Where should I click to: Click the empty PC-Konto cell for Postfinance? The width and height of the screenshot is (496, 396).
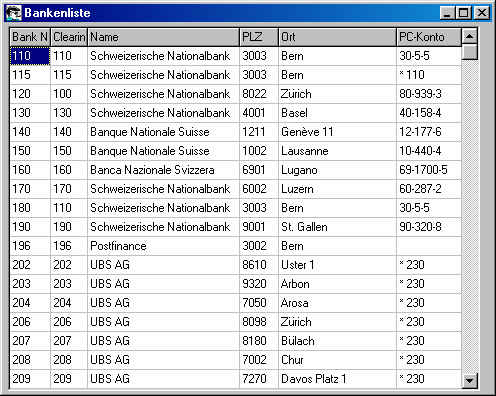tap(429, 246)
